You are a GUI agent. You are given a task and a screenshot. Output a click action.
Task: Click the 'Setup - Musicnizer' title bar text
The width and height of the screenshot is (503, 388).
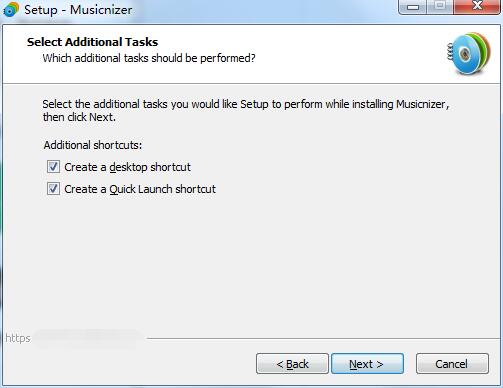78,10
